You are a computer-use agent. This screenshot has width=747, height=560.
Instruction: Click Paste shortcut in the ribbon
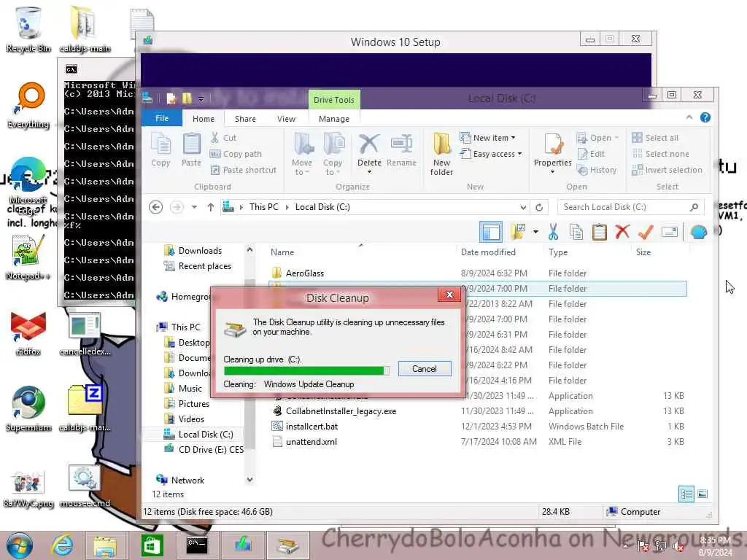click(x=243, y=170)
